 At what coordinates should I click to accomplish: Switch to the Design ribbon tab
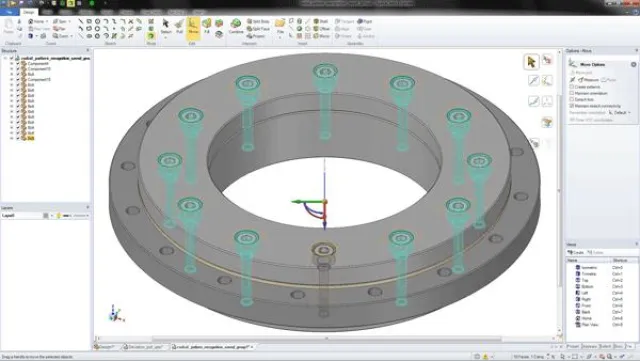[x=29, y=12]
